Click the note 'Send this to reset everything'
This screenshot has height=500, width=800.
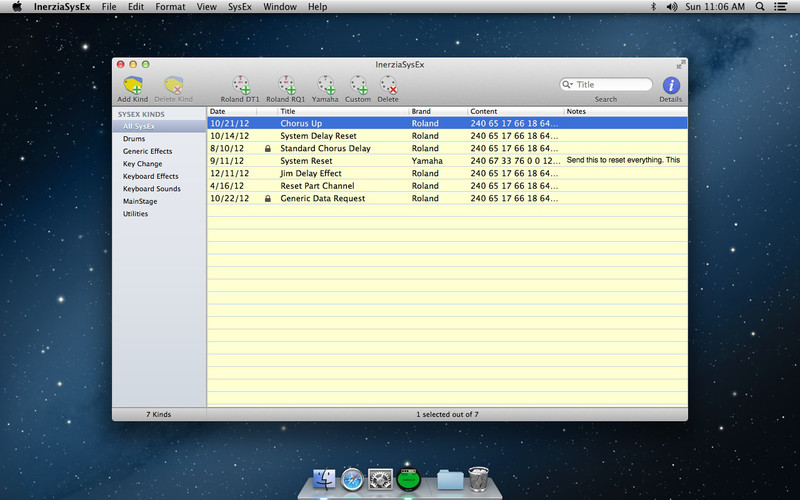click(x=623, y=160)
